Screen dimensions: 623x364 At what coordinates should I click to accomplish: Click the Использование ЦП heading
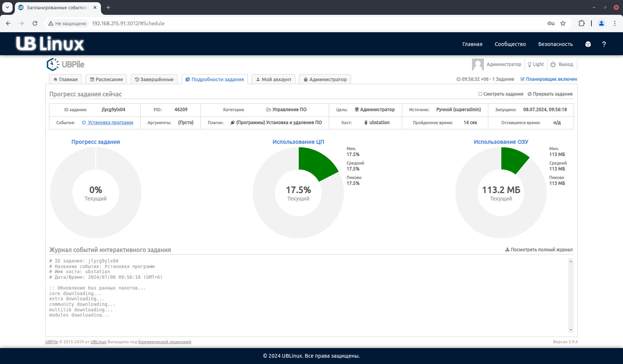point(298,142)
